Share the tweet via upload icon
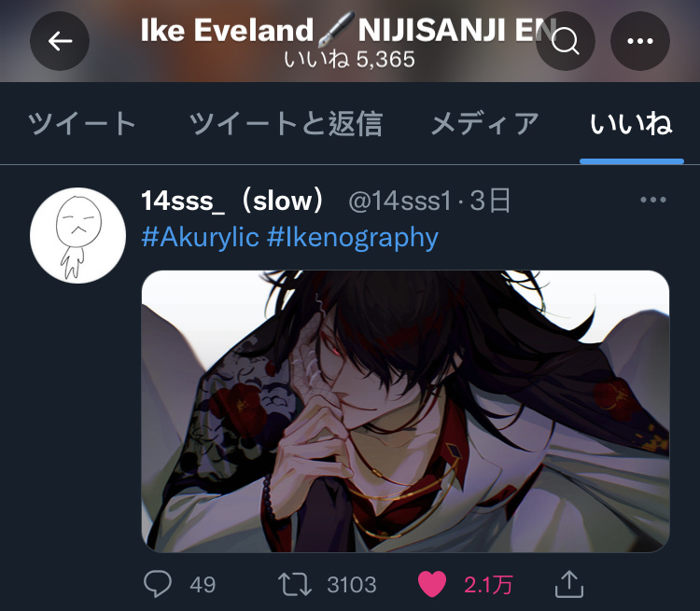The image size is (700, 611). coord(569,584)
